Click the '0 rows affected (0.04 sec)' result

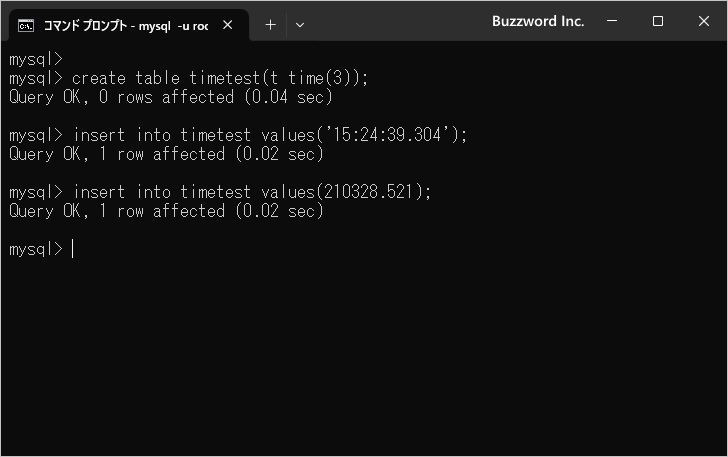(x=220, y=97)
